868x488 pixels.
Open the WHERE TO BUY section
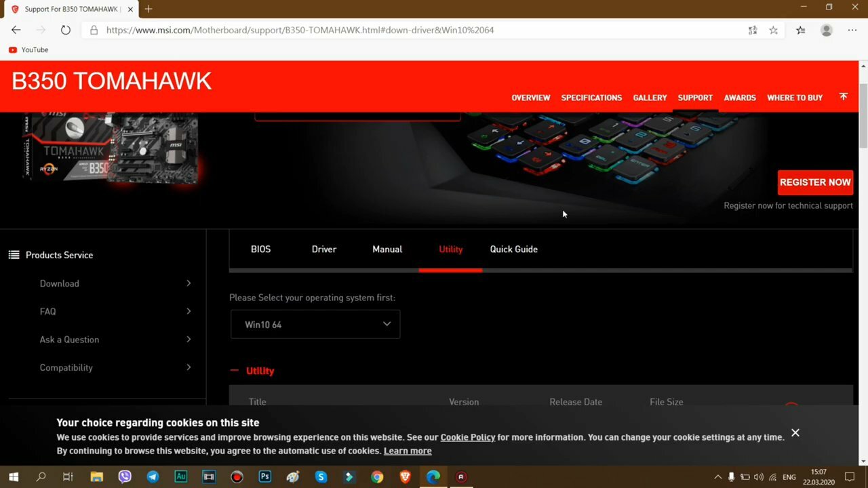795,98
